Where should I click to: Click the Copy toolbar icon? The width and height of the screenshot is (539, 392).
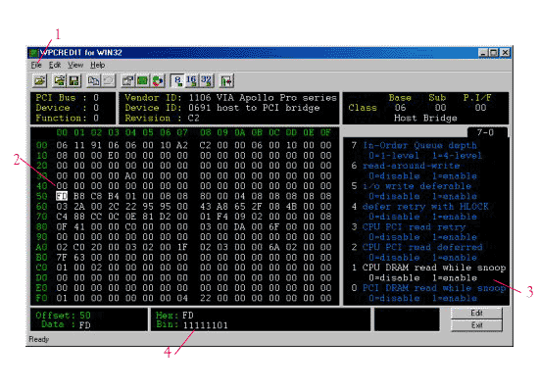pyautogui.click(x=93, y=81)
